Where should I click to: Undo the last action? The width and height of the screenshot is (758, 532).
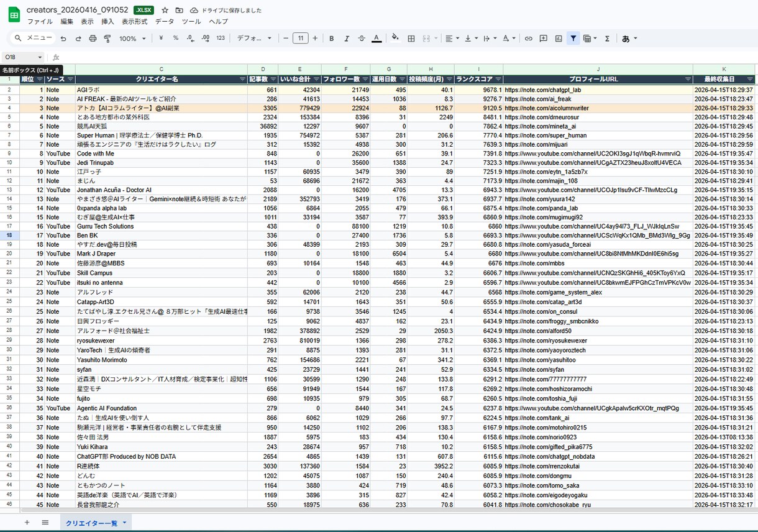[x=63, y=39]
